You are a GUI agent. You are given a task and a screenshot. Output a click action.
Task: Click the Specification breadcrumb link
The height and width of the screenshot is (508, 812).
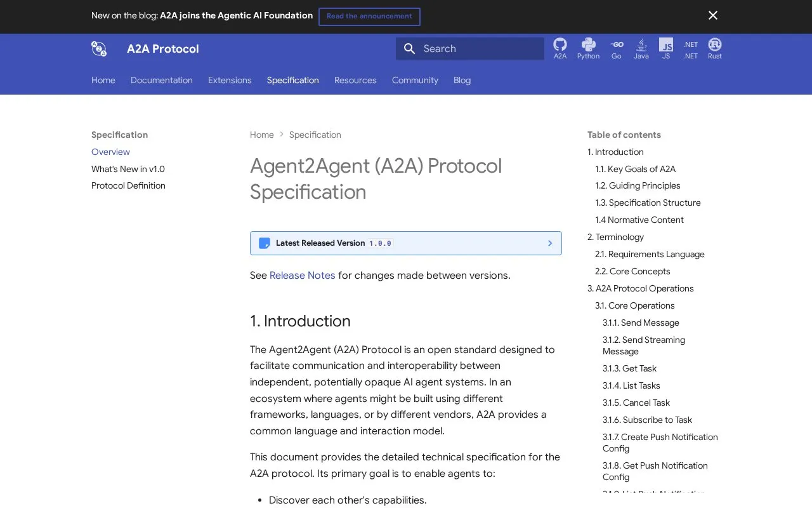[x=315, y=135]
